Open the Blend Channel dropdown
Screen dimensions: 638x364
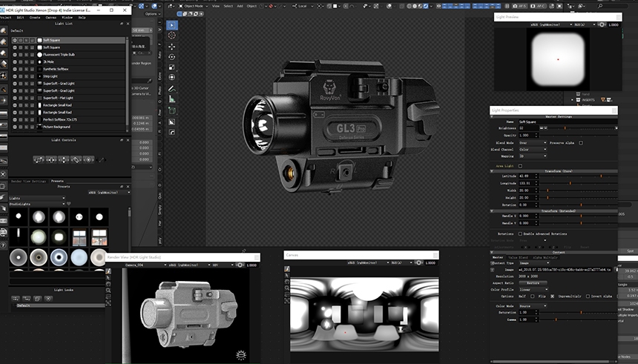[533, 149]
